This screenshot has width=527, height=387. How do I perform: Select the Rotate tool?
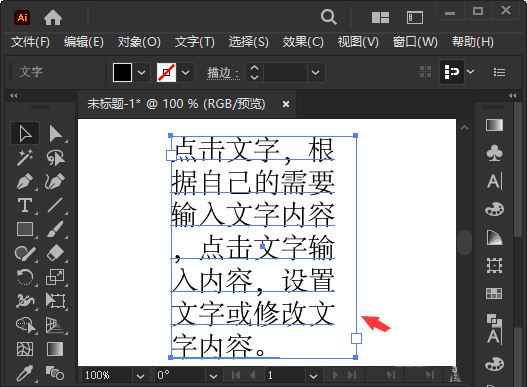point(25,277)
